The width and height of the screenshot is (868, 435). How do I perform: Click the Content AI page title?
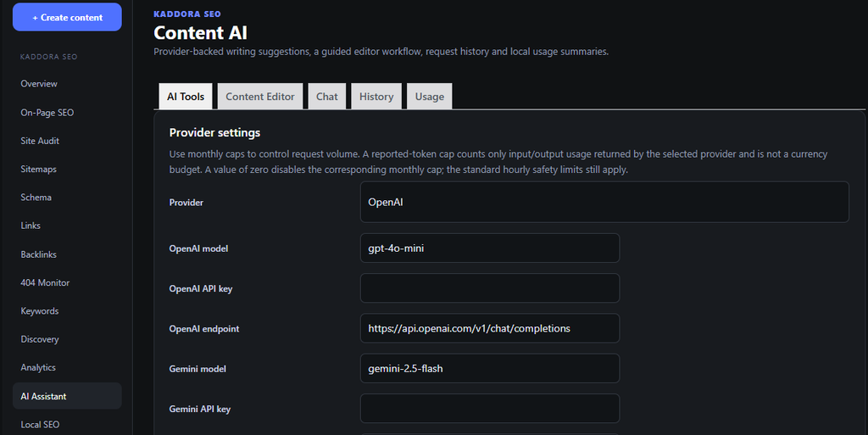coord(200,33)
